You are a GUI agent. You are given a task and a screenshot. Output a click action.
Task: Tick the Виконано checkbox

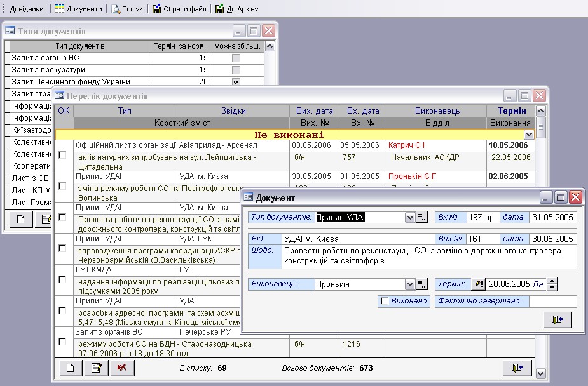pyautogui.click(x=384, y=301)
